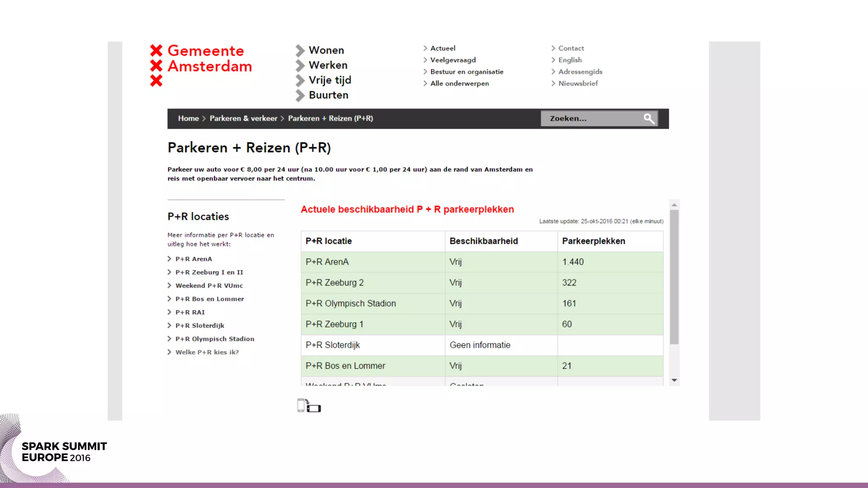Open Welke P+R kies ik? link
This screenshot has width=868, height=488.
click(207, 352)
